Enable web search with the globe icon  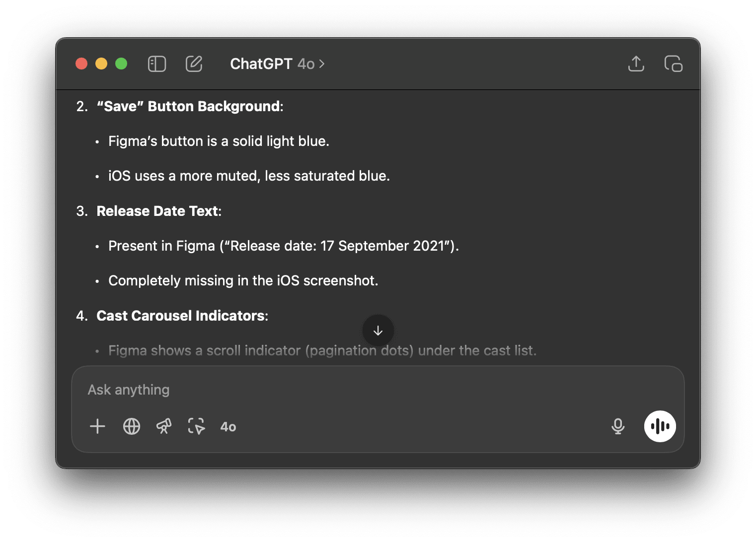point(131,426)
